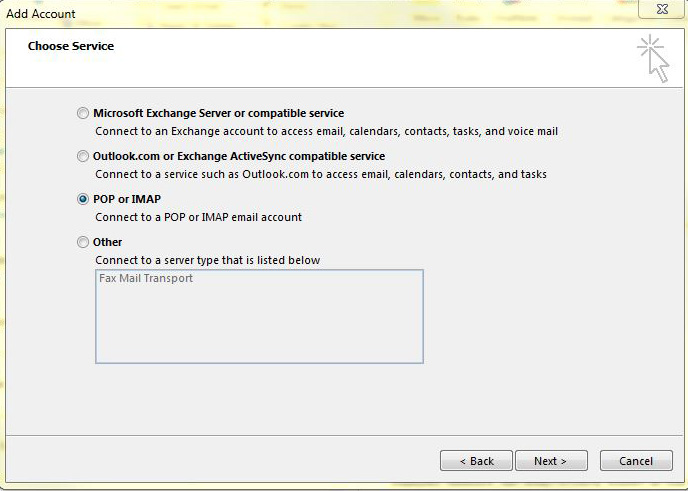Cancel the Add Account dialog
Viewport: 688px width, 491px height.
(x=636, y=461)
